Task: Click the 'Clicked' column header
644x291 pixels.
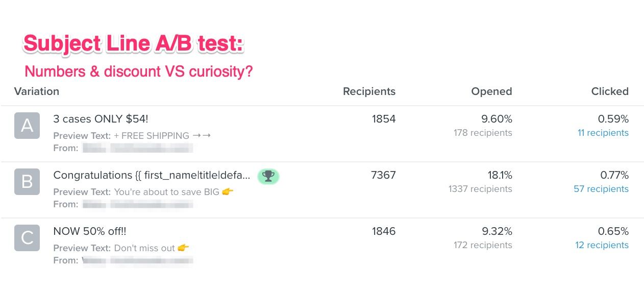Action: [610, 91]
